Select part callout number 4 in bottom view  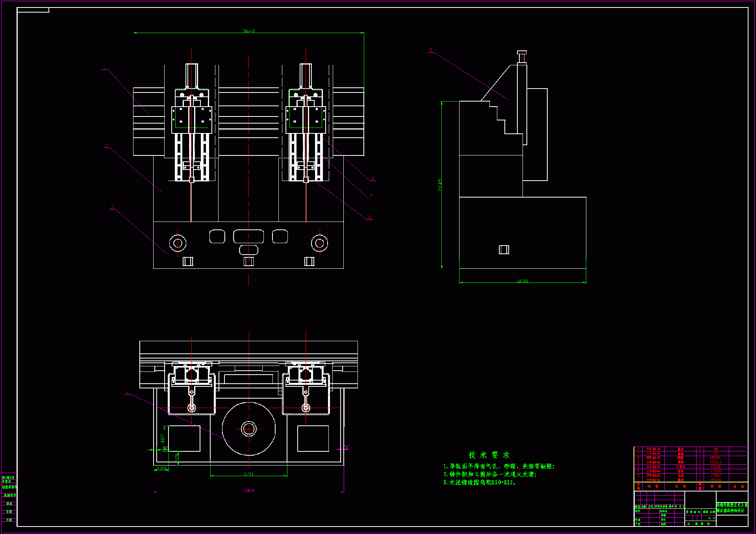pyautogui.click(x=128, y=392)
